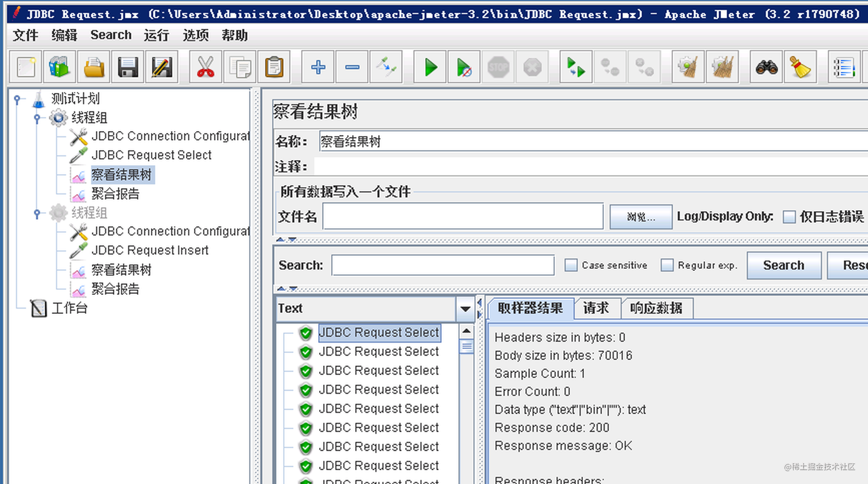Open the Function Helper dialog icon
This screenshot has height=484, width=868.
pyautogui.click(x=844, y=67)
